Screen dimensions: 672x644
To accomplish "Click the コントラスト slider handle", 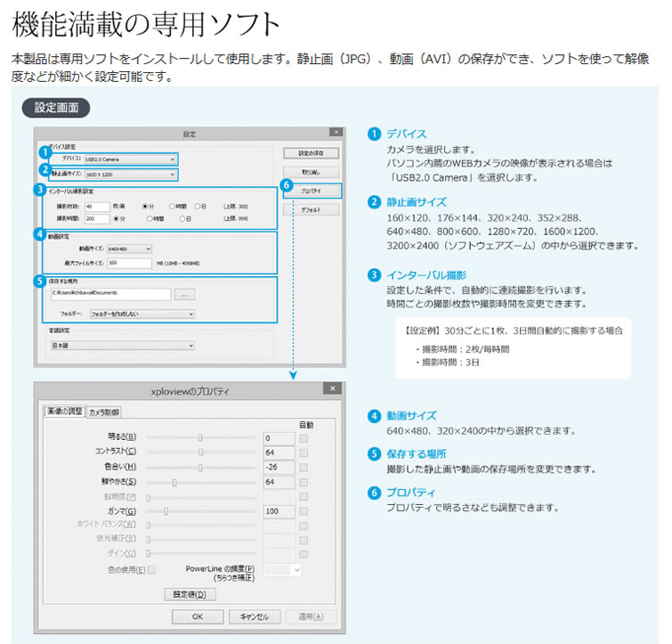I will 200,452.
